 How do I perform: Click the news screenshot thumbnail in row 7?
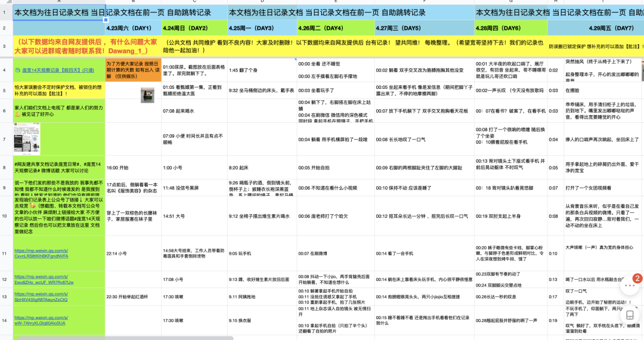click(27, 139)
